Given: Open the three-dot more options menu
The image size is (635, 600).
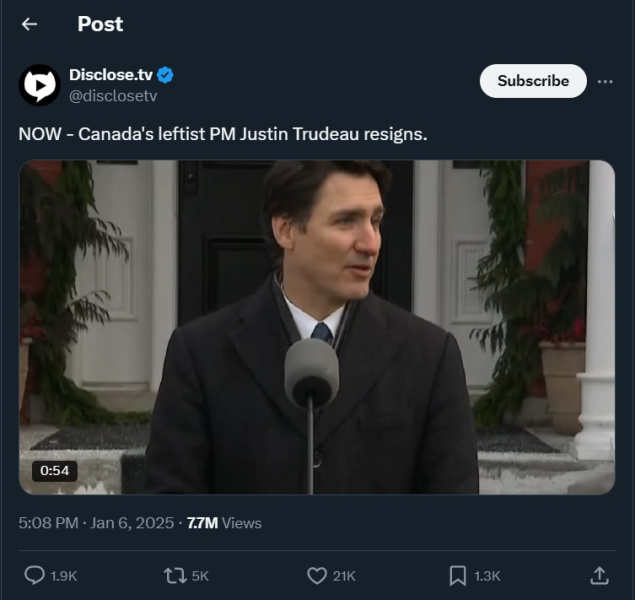Looking at the screenshot, I should click(605, 82).
